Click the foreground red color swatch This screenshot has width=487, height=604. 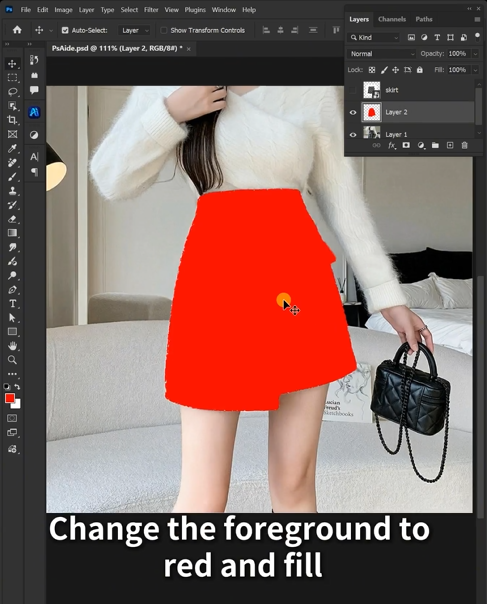(x=9, y=398)
